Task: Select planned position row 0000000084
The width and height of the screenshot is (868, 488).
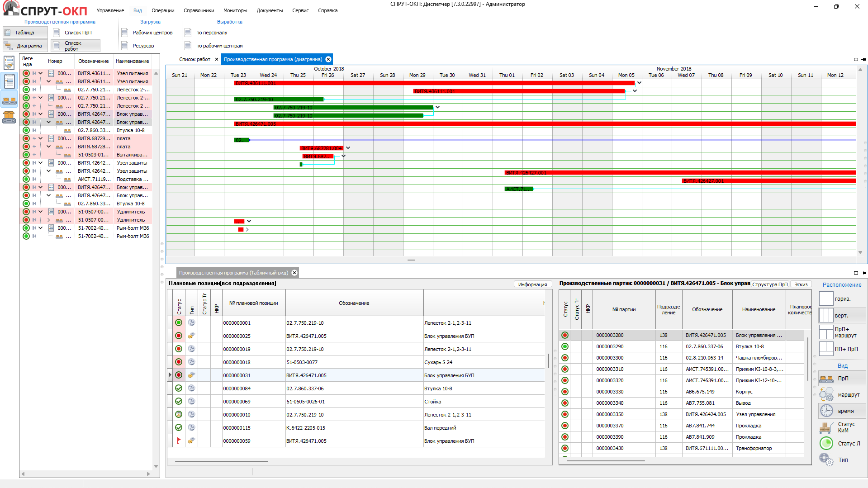Action: pyautogui.click(x=237, y=389)
